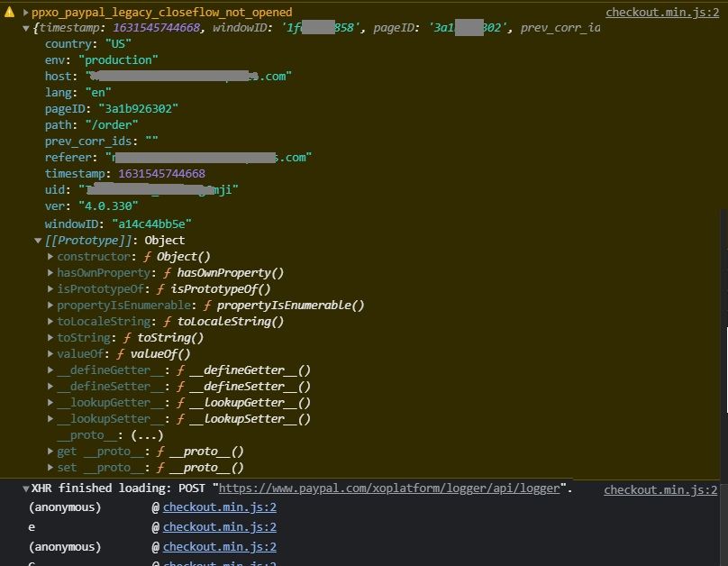Open checkout.min.js:2 source link on XHR row
The width and height of the screenshot is (728, 566).
point(660,490)
